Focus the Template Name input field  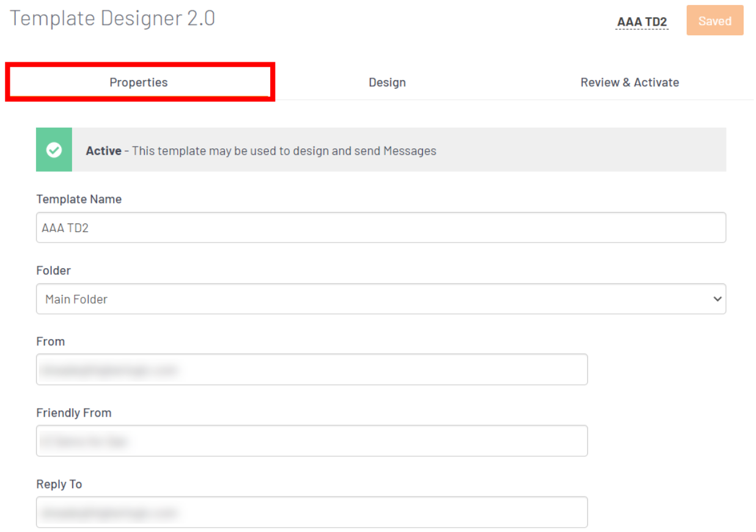pyautogui.click(x=380, y=228)
